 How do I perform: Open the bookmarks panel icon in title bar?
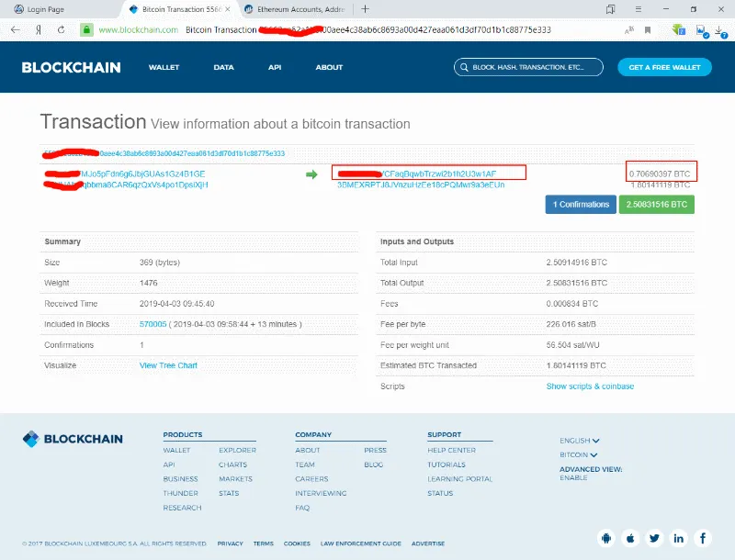(x=610, y=9)
